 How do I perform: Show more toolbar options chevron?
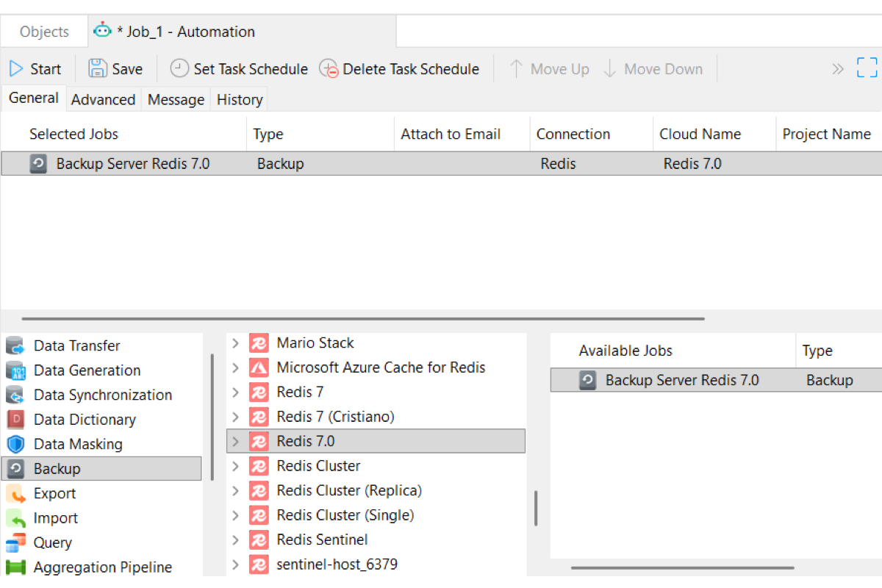[838, 69]
